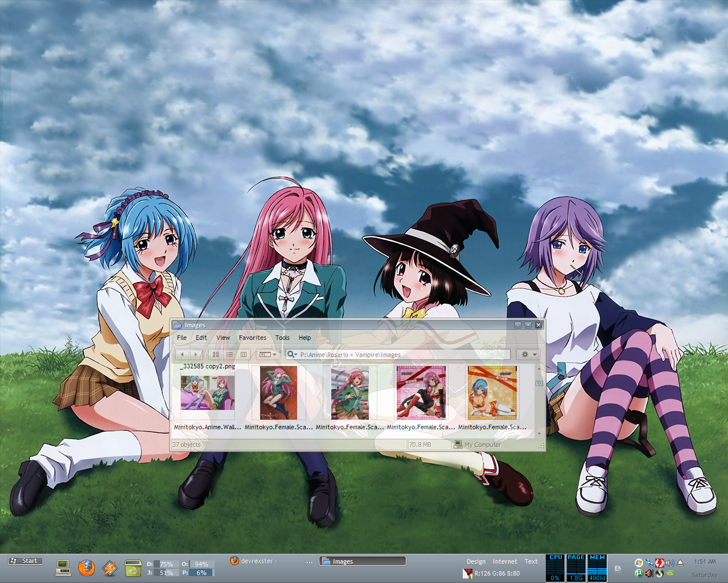The width and height of the screenshot is (728, 583).
Task: Click the 70.8 MB status bar size
Action: 420,445
